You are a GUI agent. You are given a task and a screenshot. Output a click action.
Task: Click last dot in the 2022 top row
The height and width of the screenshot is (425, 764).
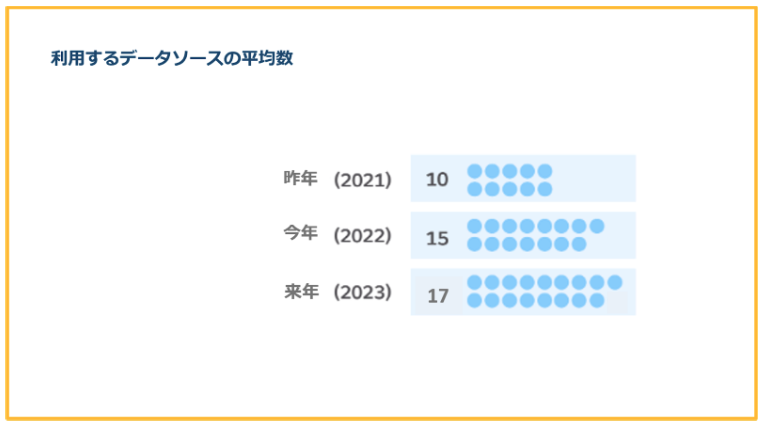597,226
